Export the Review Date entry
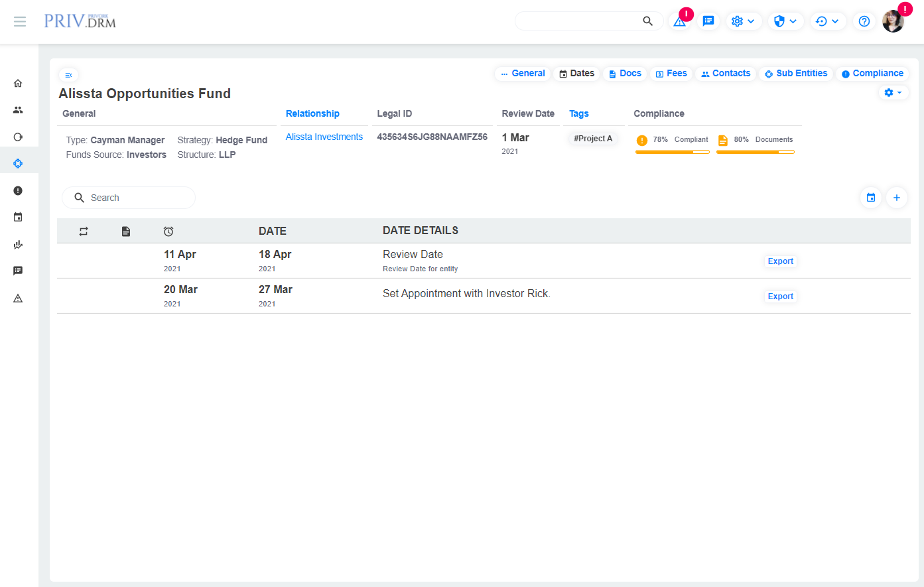This screenshot has width=924, height=587. [x=780, y=261]
